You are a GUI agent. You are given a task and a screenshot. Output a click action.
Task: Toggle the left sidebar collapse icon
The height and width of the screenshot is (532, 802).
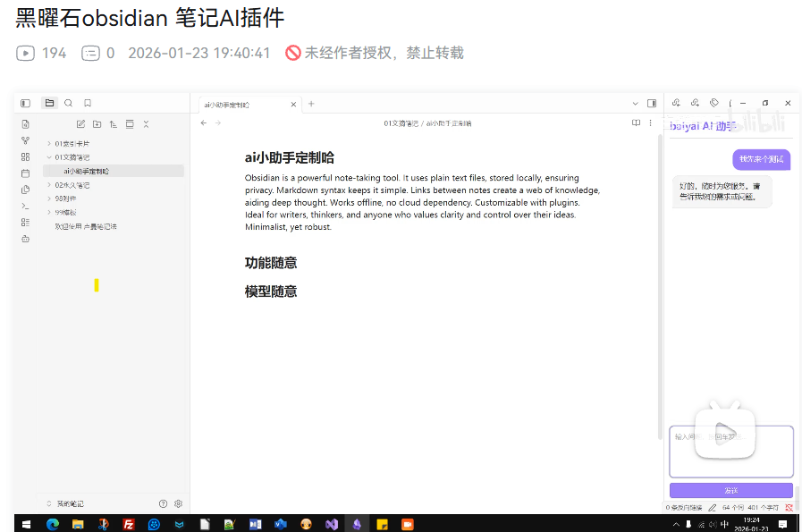[25, 104]
